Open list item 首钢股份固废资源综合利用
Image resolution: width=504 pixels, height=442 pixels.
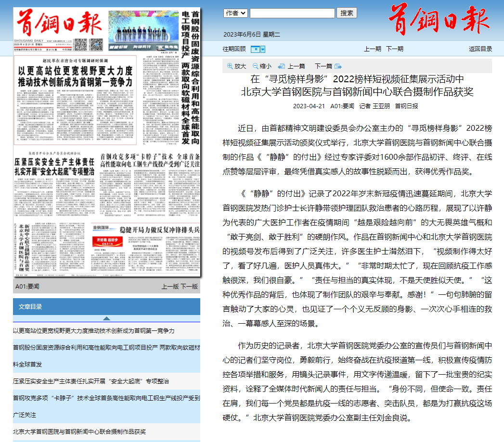tap(106, 356)
